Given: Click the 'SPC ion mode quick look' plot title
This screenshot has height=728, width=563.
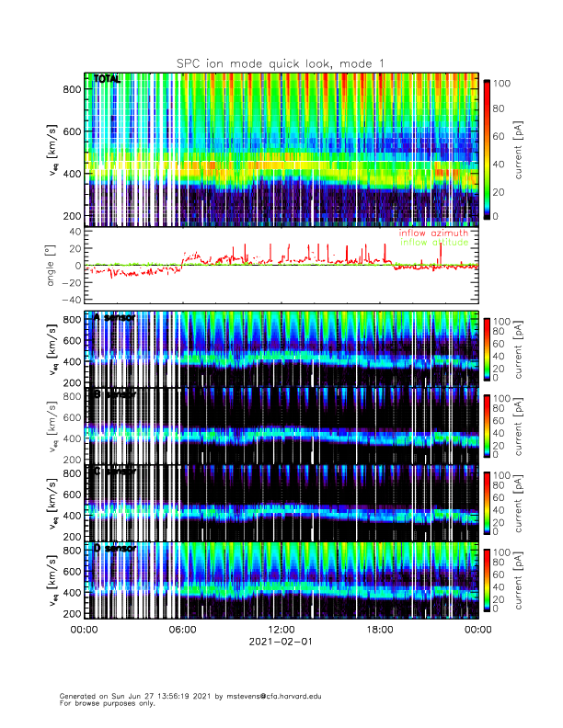Looking at the screenshot, I should pyautogui.click(x=281, y=63).
